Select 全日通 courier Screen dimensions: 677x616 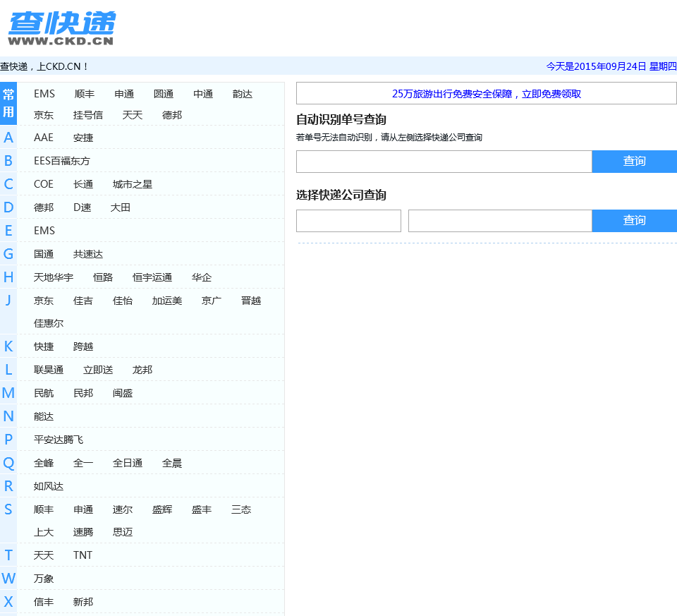128,463
